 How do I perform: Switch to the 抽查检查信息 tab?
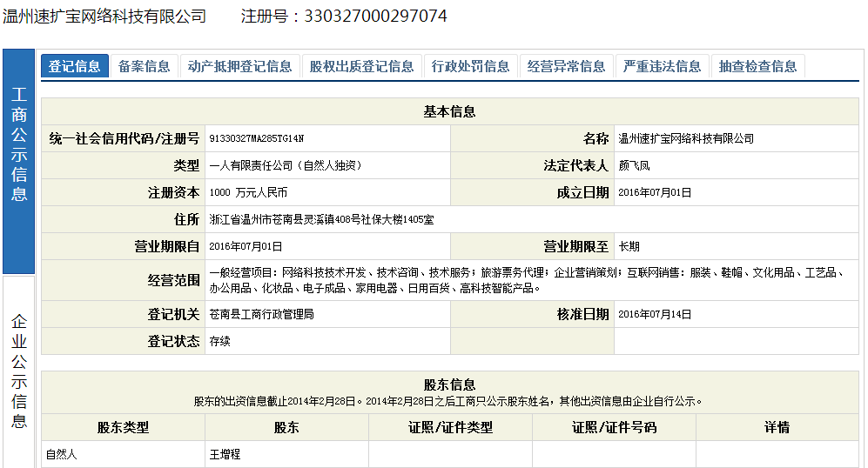click(x=758, y=66)
